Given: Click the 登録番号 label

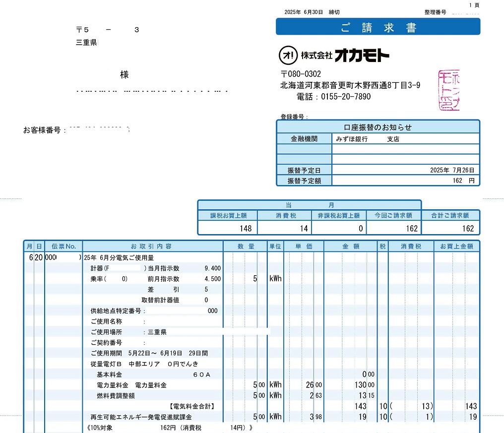Looking at the screenshot, I should [294, 117].
